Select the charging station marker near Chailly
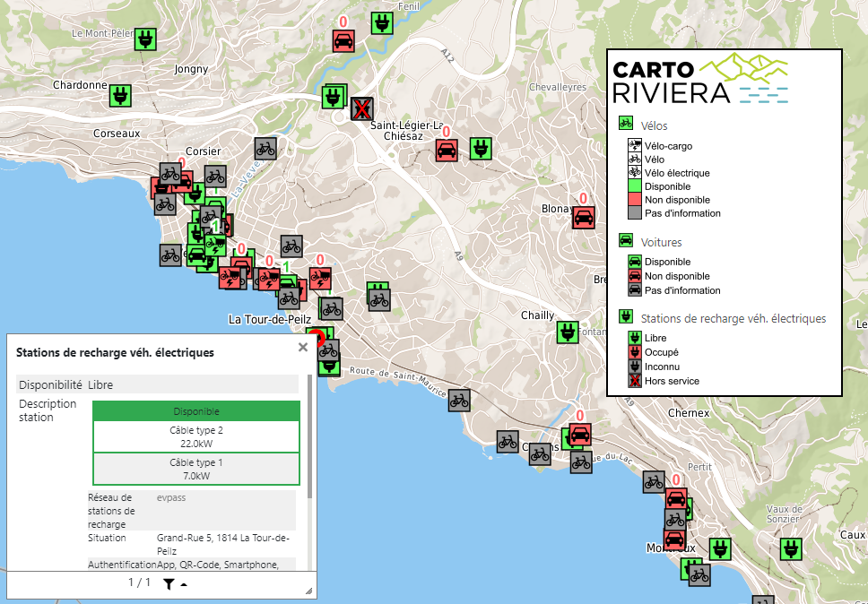The height and width of the screenshot is (604, 868). [x=567, y=332]
